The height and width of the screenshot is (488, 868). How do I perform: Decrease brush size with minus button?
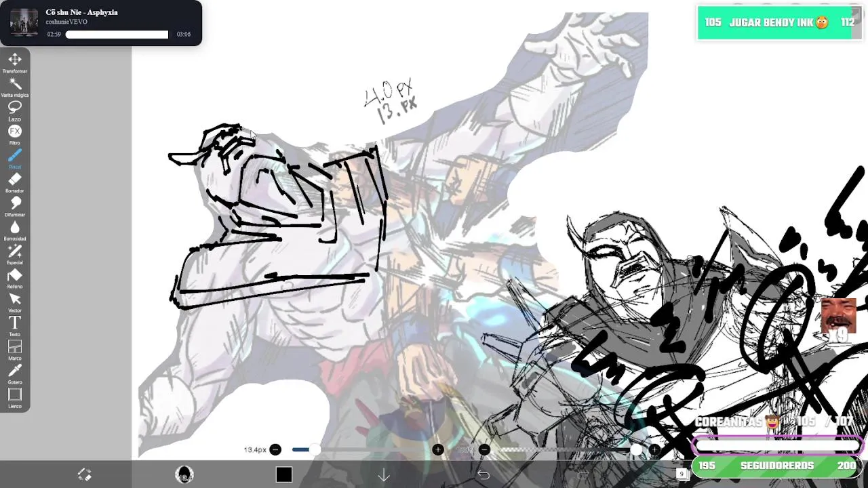pyautogui.click(x=275, y=449)
